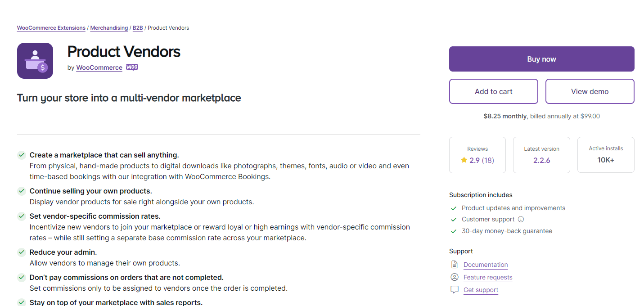Image resolution: width=644 pixels, height=306 pixels.
Task: Click the Product Vendors page title
Action: (x=124, y=52)
